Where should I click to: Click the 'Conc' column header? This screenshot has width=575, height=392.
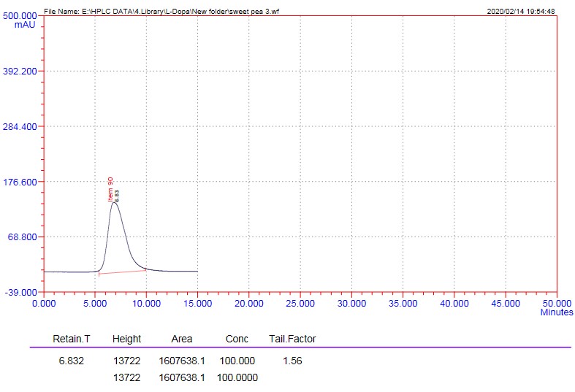237,339
